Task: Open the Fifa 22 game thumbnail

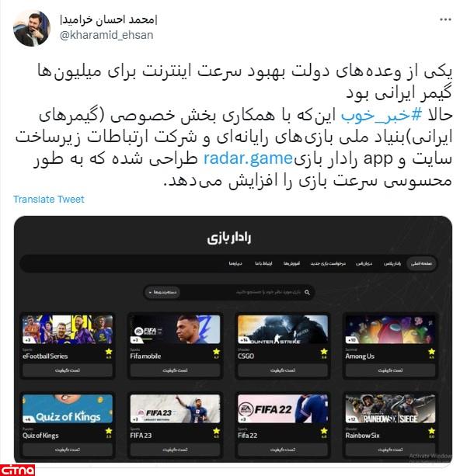Action: click(283, 408)
